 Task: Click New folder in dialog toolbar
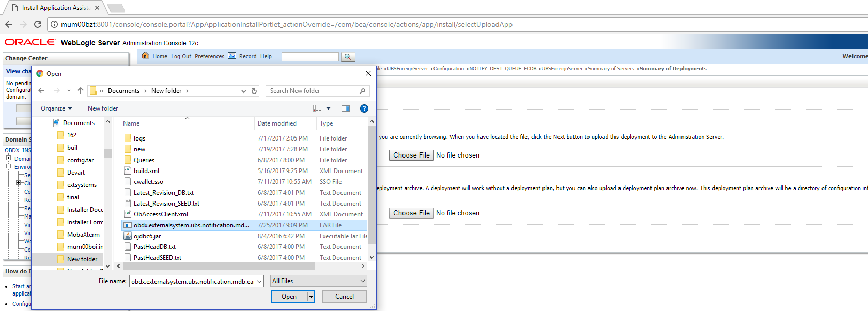tap(103, 108)
